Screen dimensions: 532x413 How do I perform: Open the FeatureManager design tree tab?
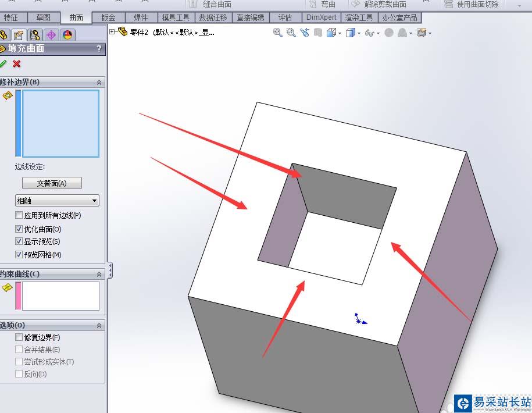coord(3,35)
